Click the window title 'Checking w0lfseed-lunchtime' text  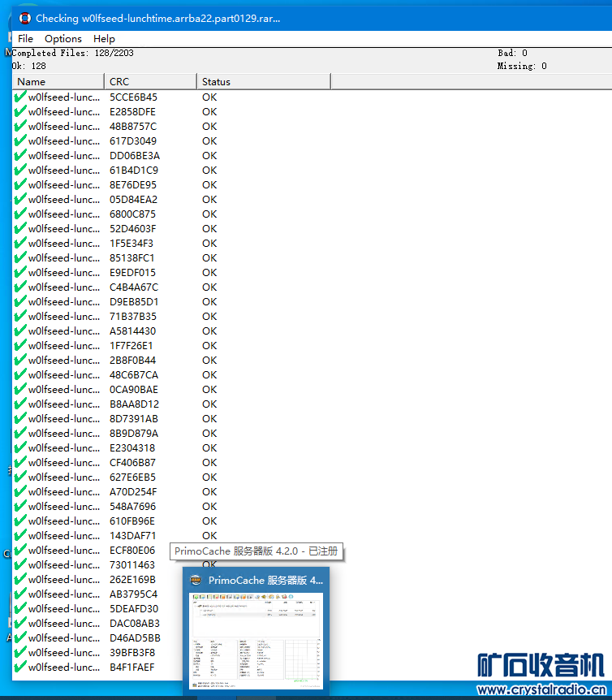[x=158, y=19]
